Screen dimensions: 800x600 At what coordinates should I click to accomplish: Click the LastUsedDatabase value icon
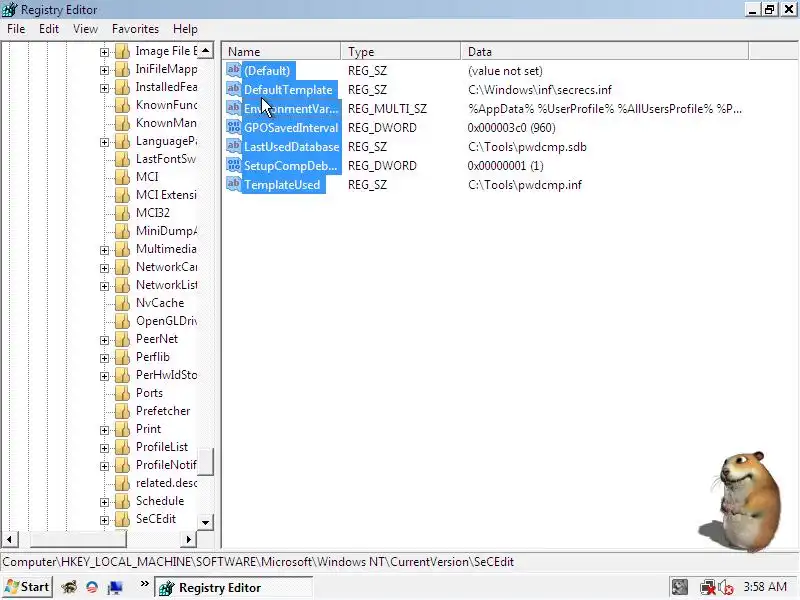click(x=234, y=146)
